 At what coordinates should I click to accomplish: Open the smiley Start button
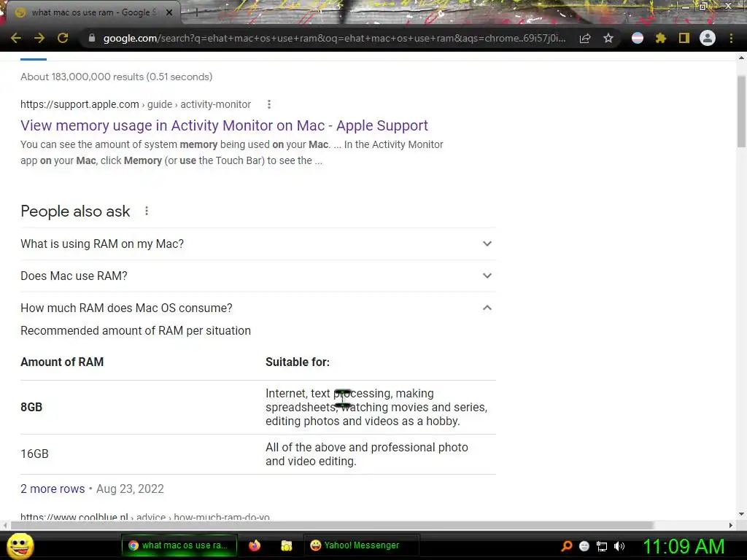[x=20, y=545]
